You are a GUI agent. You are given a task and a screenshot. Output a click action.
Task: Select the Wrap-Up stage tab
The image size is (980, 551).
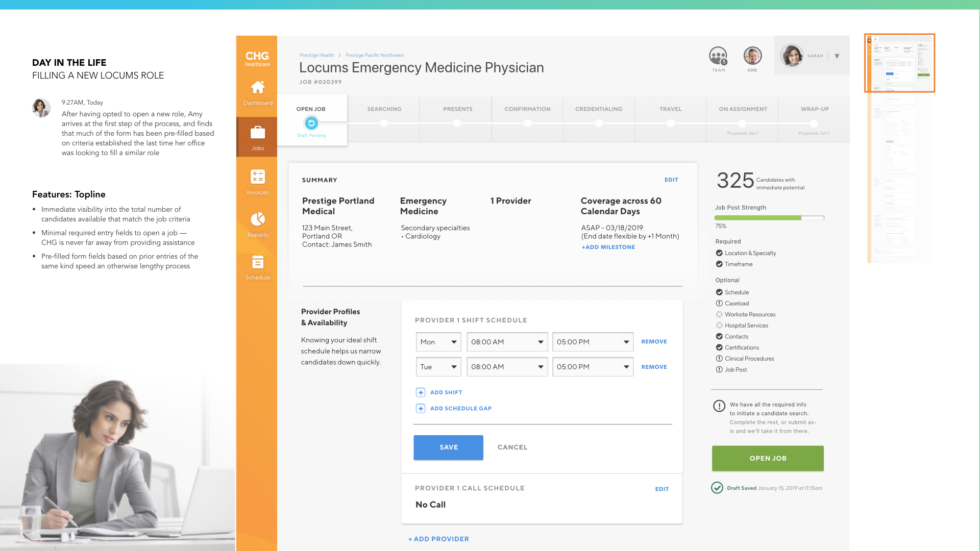[814, 119]
